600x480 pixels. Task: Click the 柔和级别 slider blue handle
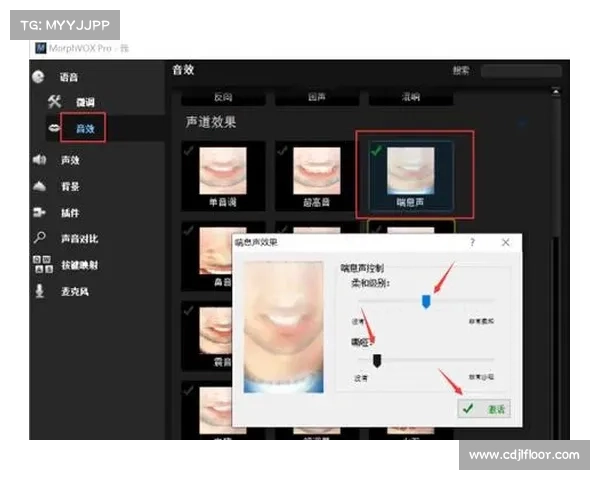pos(426,301)
